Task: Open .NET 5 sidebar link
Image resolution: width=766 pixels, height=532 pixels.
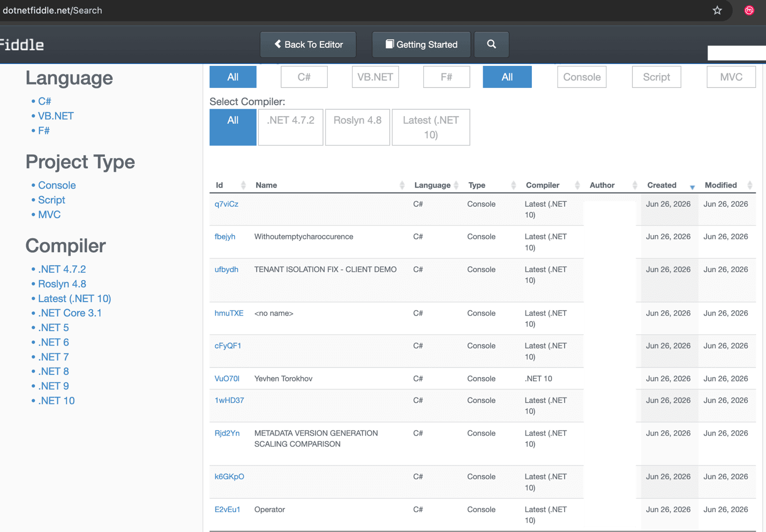Action: 54,327
